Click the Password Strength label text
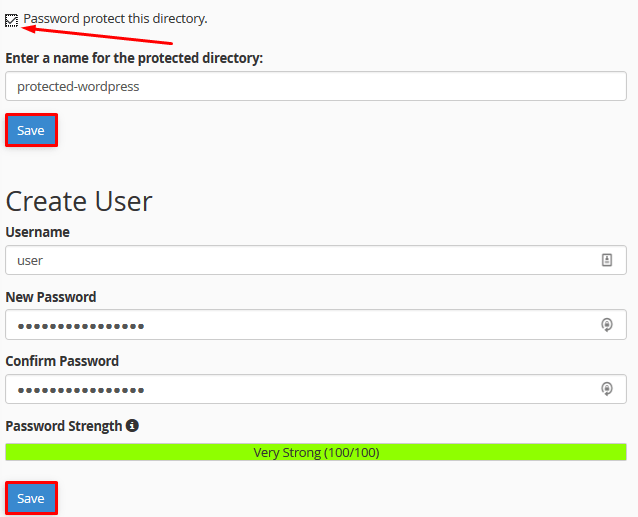 (x=63, y=425)
